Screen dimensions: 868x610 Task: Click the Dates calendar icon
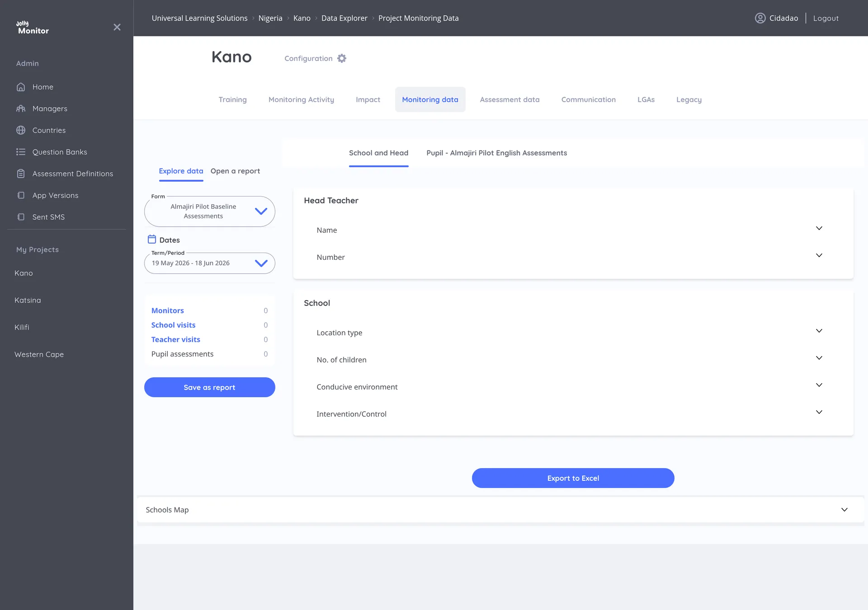(x=152, y=239)
